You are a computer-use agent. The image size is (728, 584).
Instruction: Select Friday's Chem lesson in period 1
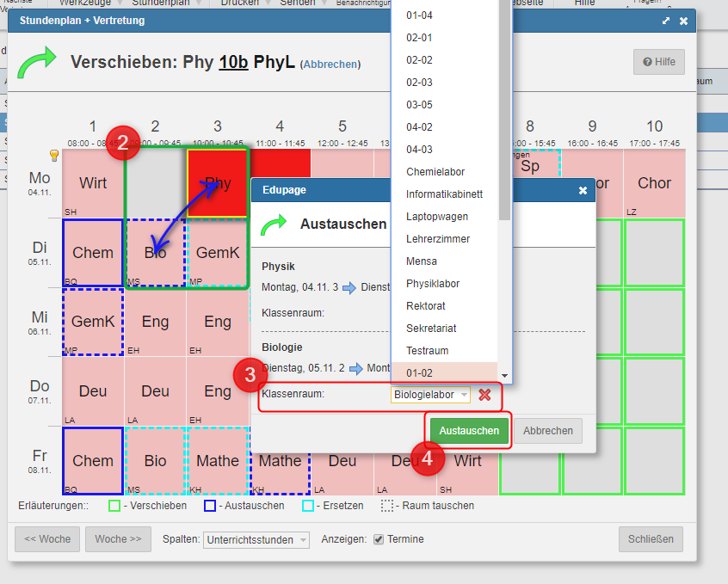click(93, 461)
